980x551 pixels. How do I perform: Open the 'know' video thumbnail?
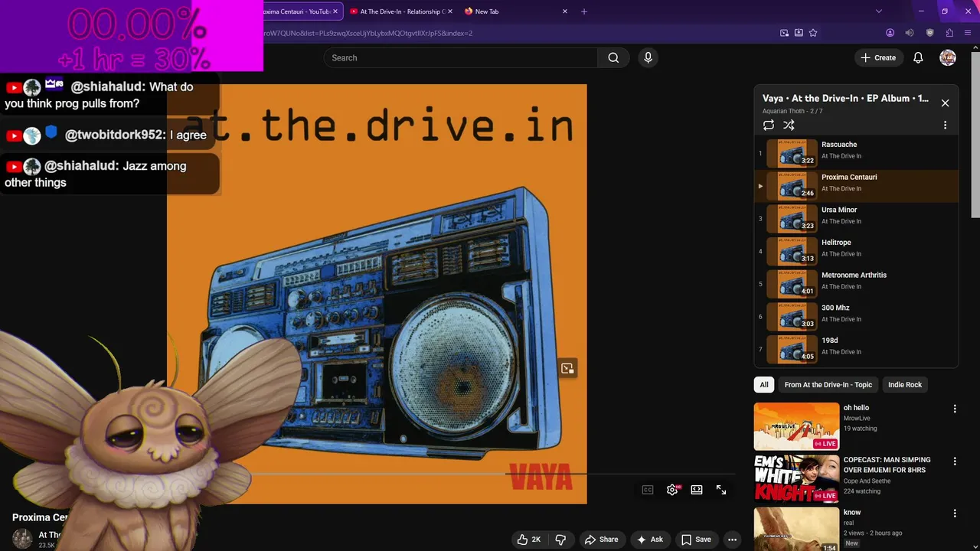(x=796, y=530)
